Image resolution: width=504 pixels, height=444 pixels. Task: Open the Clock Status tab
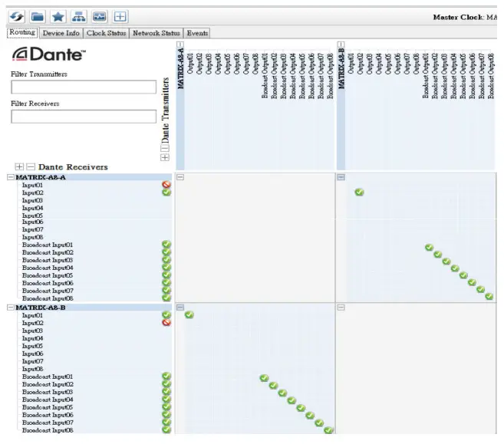point(106,33)
